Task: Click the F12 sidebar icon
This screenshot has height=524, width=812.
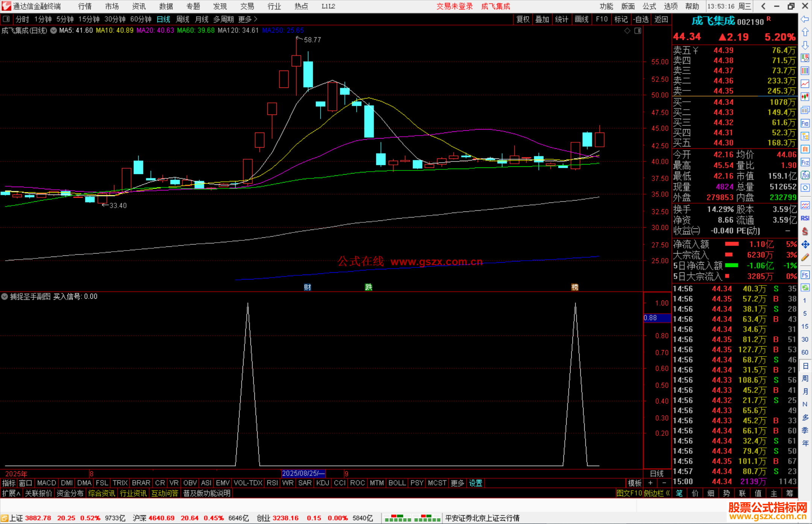Action: click(x=805, y=162)
